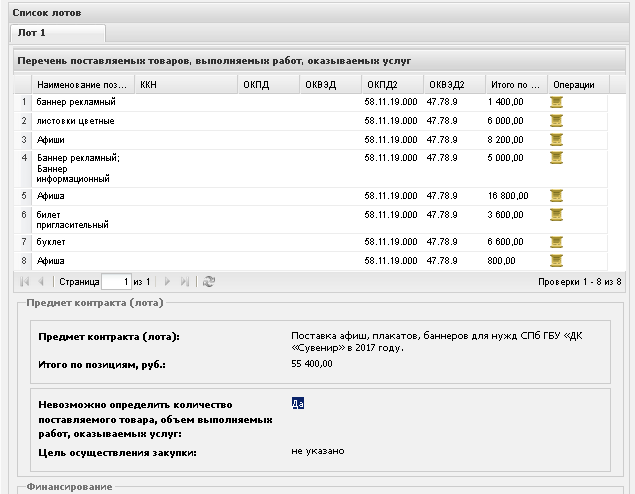The image size is (635, 494).
Task: Click total value 3 600,00
Action: tap(505, 215)
